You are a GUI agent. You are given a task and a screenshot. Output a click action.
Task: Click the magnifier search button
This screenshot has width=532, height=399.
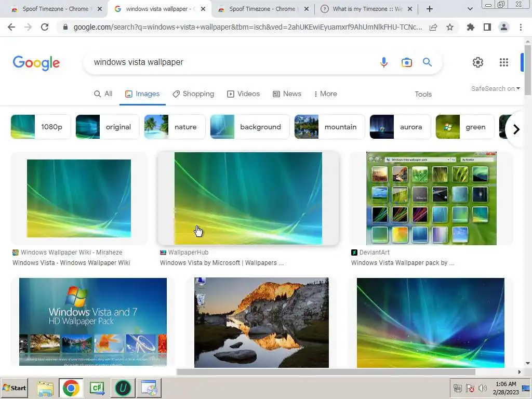(427, 62)
